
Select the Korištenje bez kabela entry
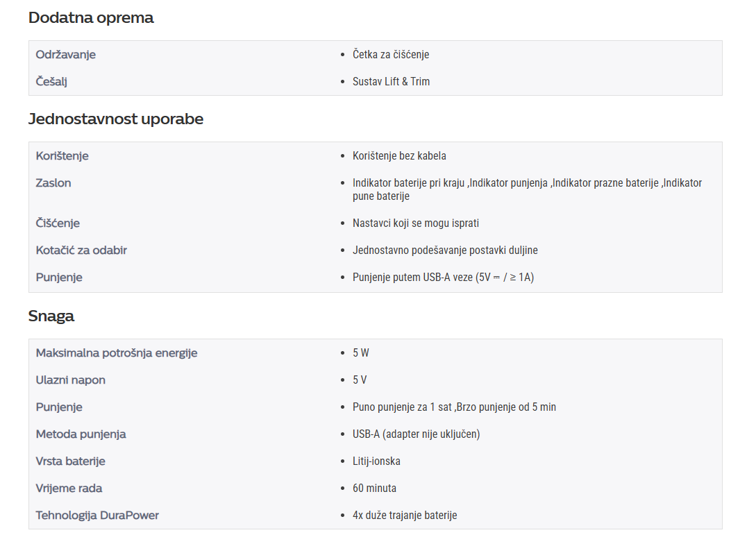click(399, 155)
